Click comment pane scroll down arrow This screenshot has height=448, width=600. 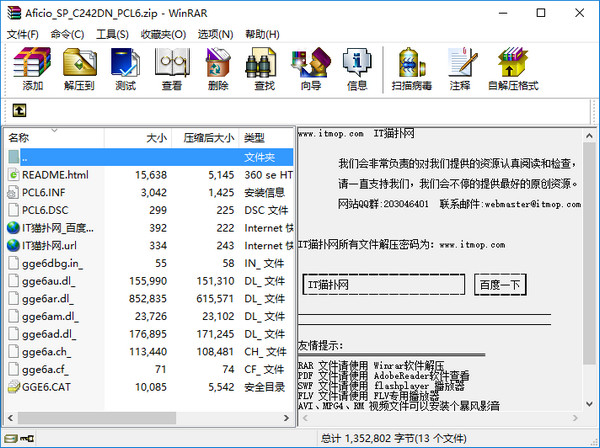pyautogui.click(x=589, y=404)
